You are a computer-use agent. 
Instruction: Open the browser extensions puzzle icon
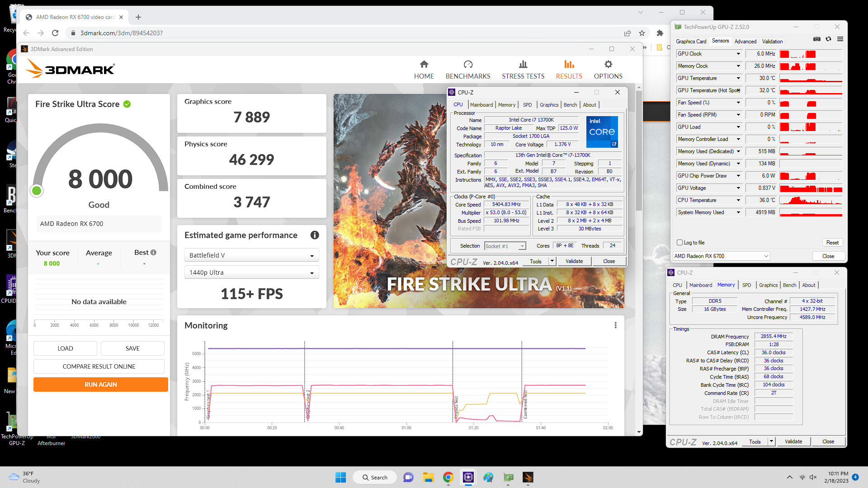(660, 33)
